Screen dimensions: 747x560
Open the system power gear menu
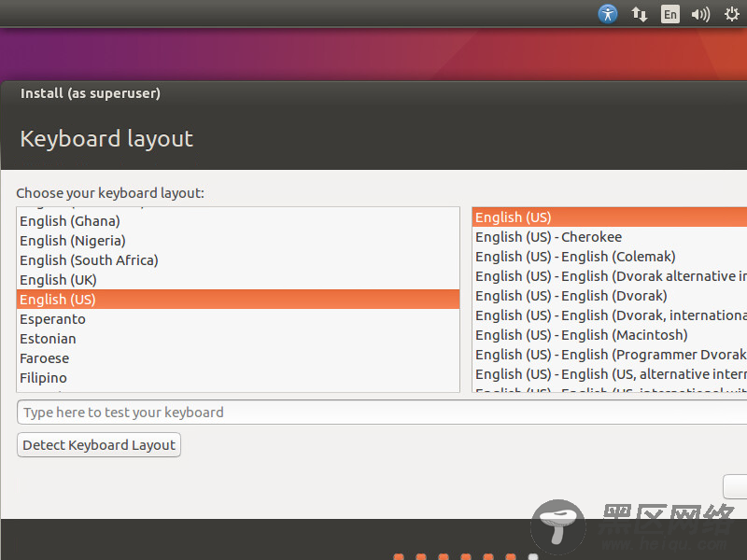[732, 14]
